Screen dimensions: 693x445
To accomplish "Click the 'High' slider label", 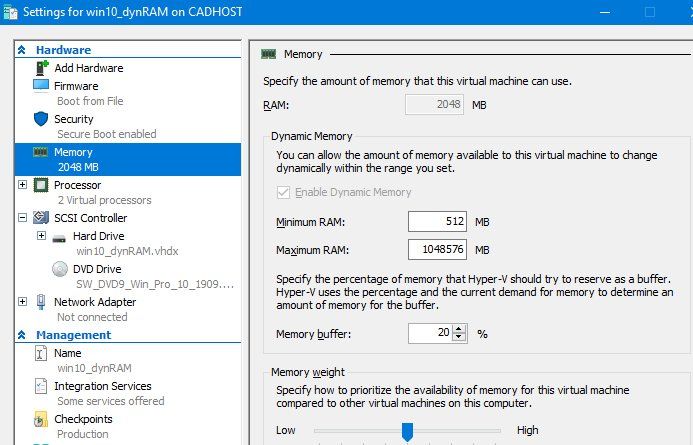I will (528, 430).
